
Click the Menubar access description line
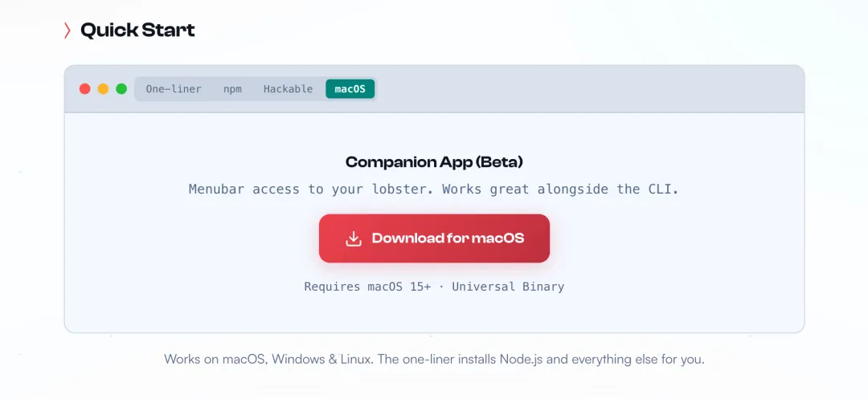(x=434, y=189)
